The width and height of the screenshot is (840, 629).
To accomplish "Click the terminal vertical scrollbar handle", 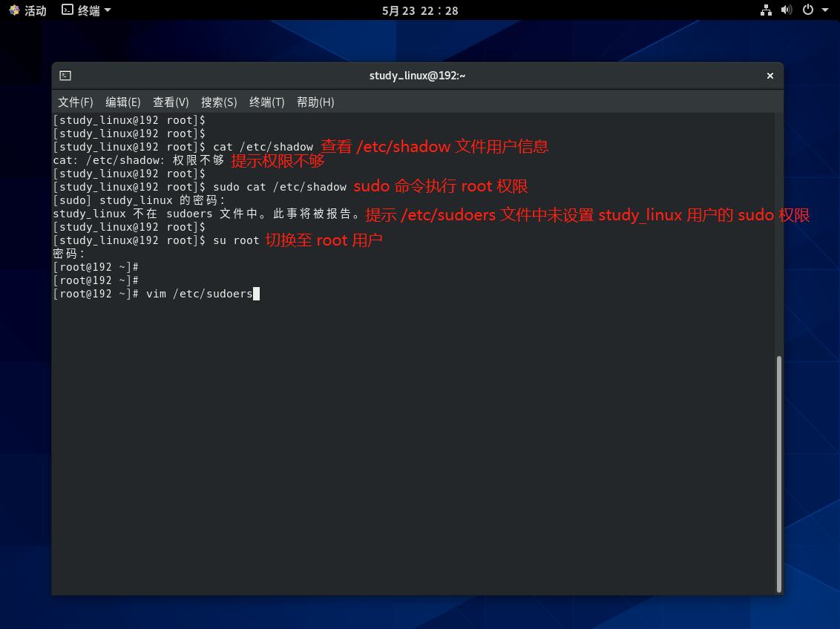I will 778,473.
